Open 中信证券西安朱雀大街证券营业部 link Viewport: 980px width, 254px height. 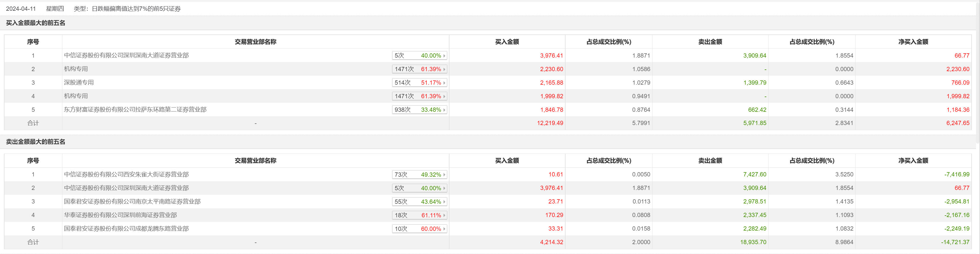pos(126,174)
